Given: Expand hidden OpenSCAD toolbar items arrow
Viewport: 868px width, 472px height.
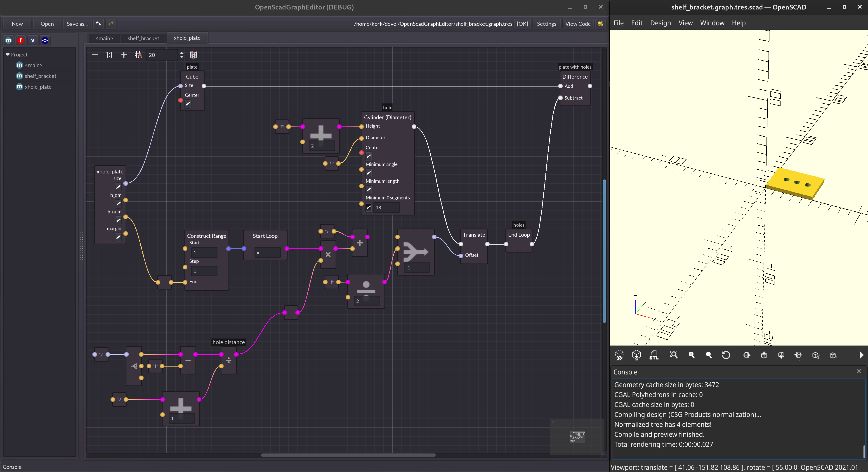Looking at the screenshot, I should tap(861, 355).
